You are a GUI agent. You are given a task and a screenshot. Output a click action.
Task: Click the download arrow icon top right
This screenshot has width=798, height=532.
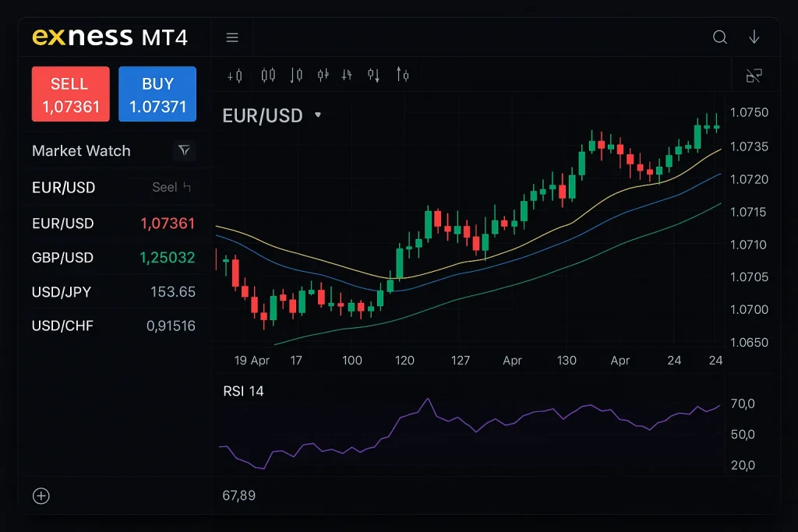coord(753,37)
